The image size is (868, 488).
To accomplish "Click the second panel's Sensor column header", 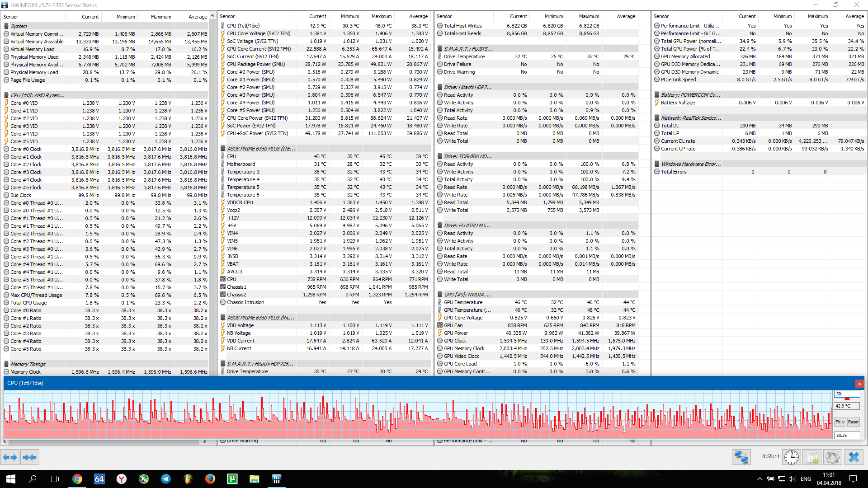I will (227, 16).
